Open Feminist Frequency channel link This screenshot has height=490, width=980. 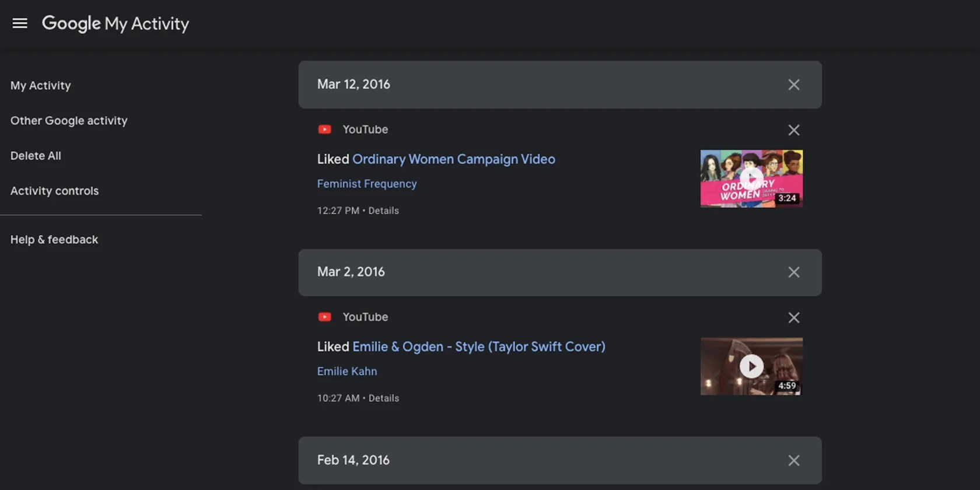tap(367, 184)
